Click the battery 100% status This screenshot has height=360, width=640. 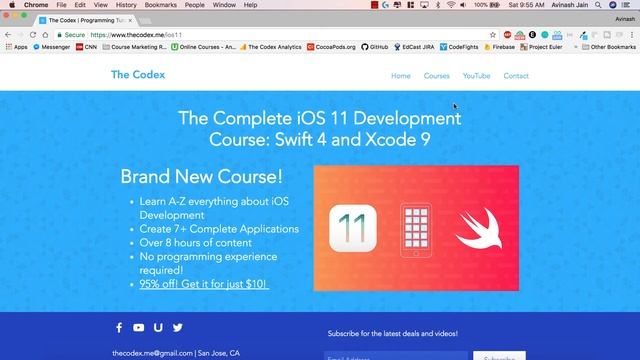coord(487,5)
